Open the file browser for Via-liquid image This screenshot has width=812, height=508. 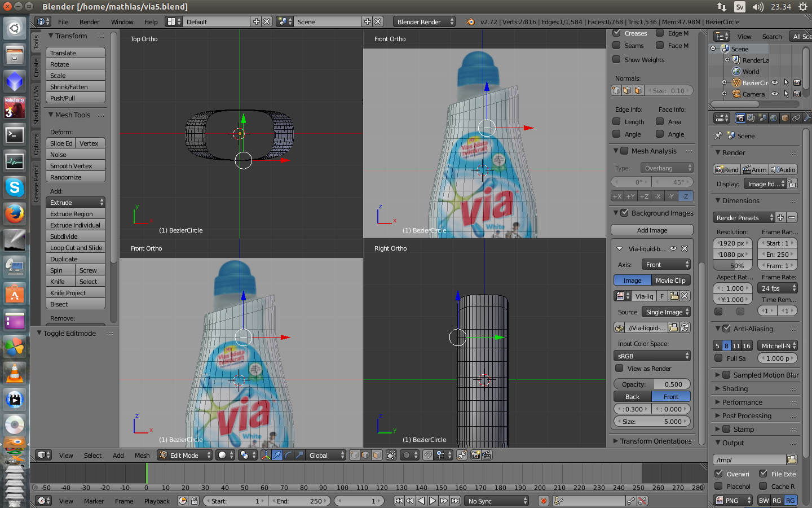tap(673, 327)
